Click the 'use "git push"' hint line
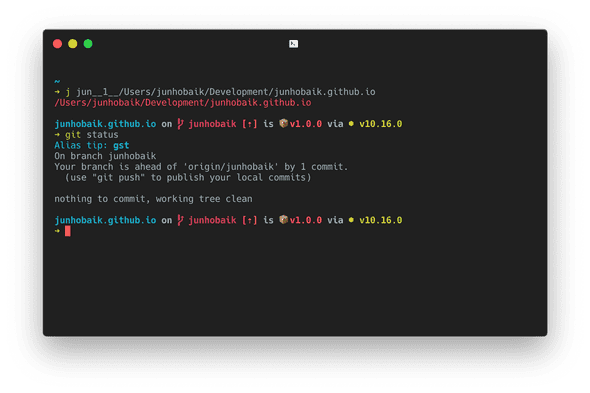590x393 pixels. (188, 177)
